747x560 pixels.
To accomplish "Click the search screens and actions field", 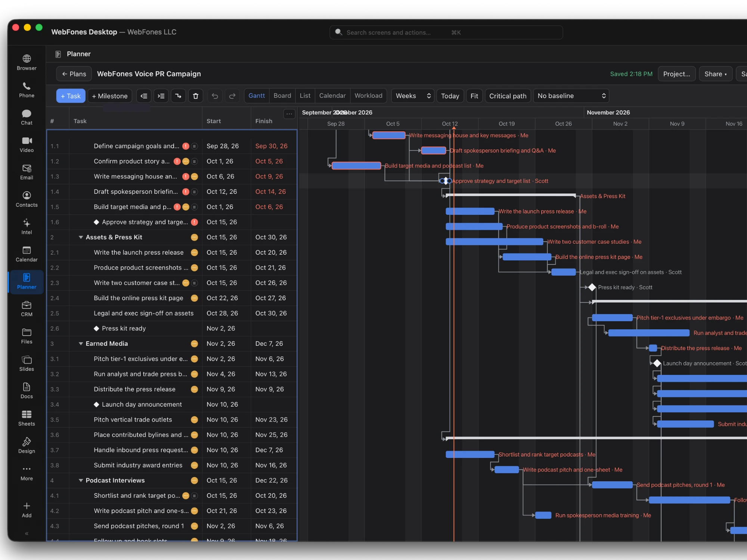I will point(446,32).
